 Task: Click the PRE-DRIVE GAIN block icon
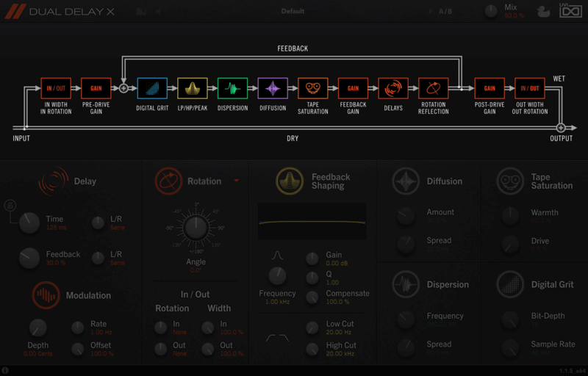96,88
